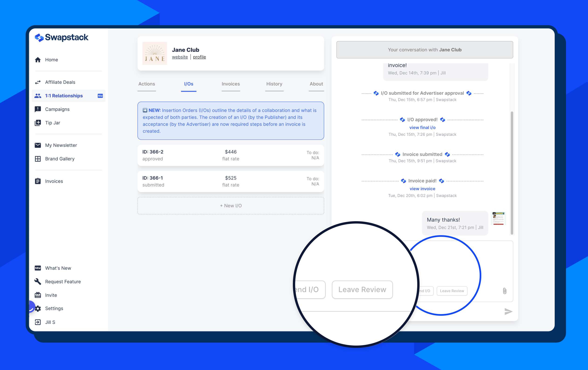Screen dimensions: 588x370
Task: Click the Request Feature wrench icon
Action: coord(38,282)
